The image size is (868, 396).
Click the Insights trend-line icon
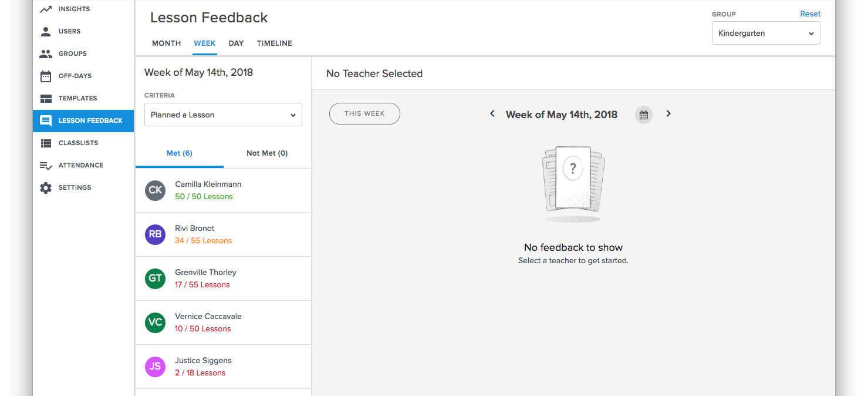[46, 9]
